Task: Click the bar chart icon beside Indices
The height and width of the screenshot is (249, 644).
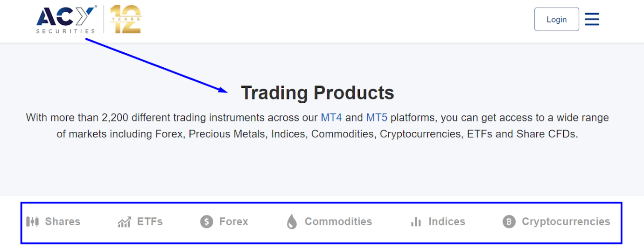Action: [x=416, y=222]
